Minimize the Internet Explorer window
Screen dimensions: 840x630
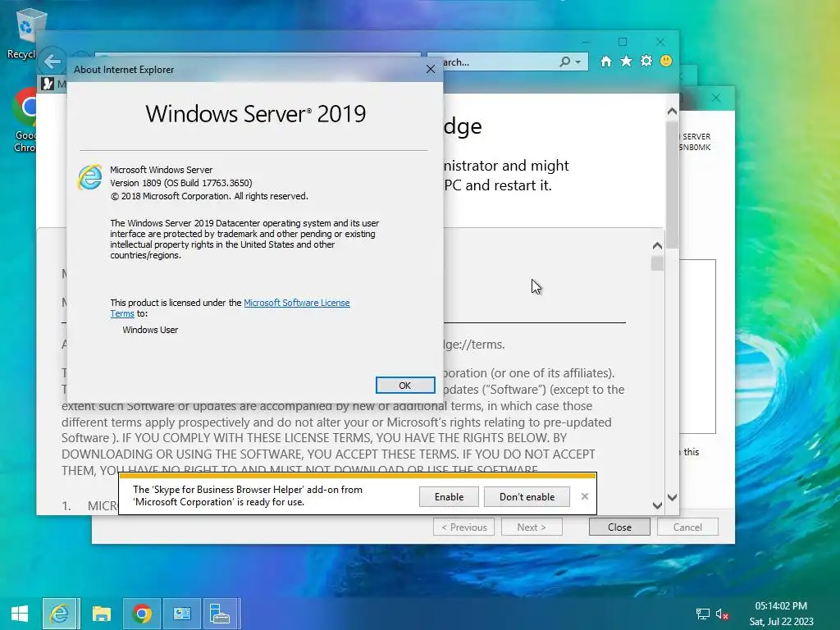tap(586, 42)
